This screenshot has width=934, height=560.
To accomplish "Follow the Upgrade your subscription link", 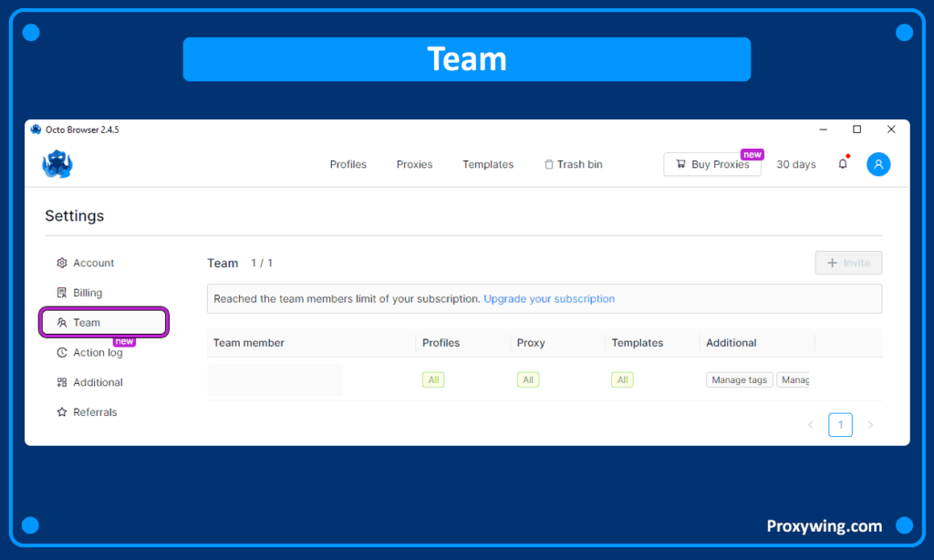I will click(x=549, y=299).
